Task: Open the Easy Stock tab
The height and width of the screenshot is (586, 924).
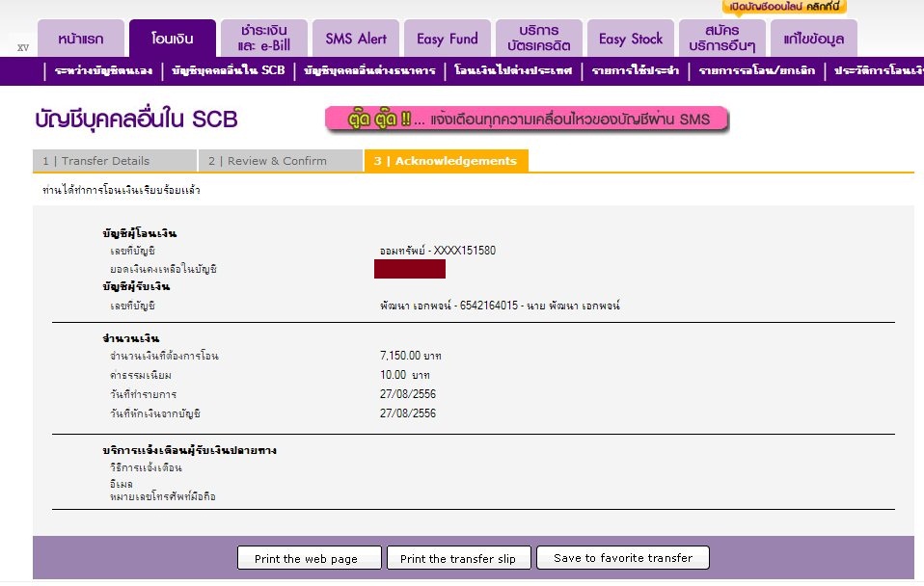Action: 630,40
